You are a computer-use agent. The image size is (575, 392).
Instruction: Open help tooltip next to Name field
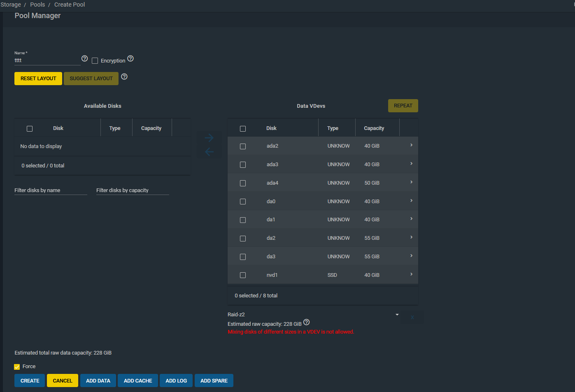85,58
